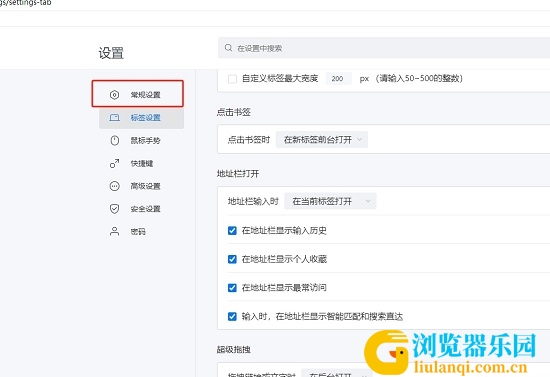The height and width of the screenshot is (377, 550).
Task: Open the 安全设置 shield icon
Action: (x=114, y=209)
